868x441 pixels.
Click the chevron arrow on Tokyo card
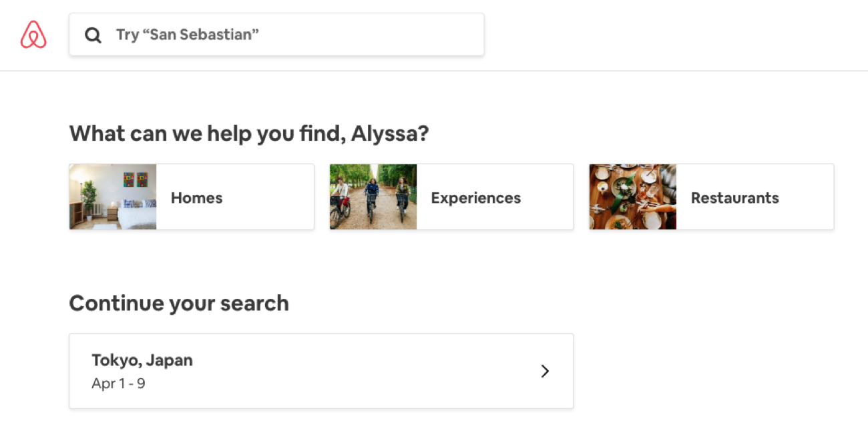coord(545,371)
